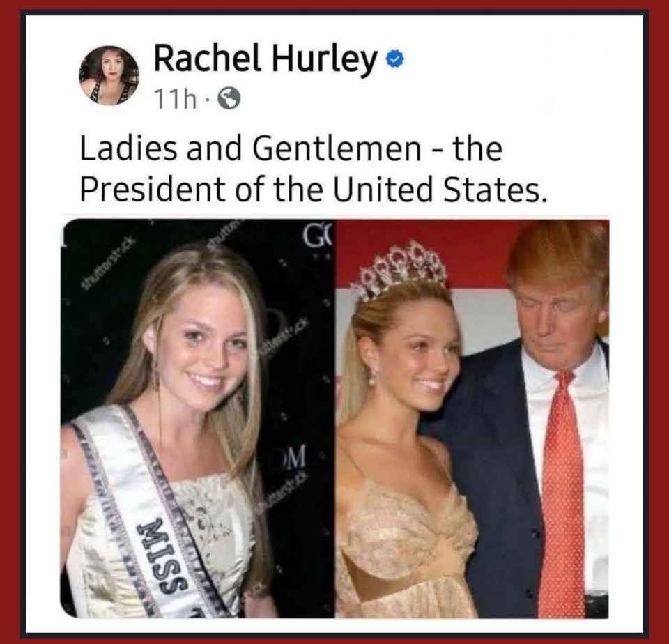Select the 'President of the United States.' line

pyautogui.click(x=313, y=188)
